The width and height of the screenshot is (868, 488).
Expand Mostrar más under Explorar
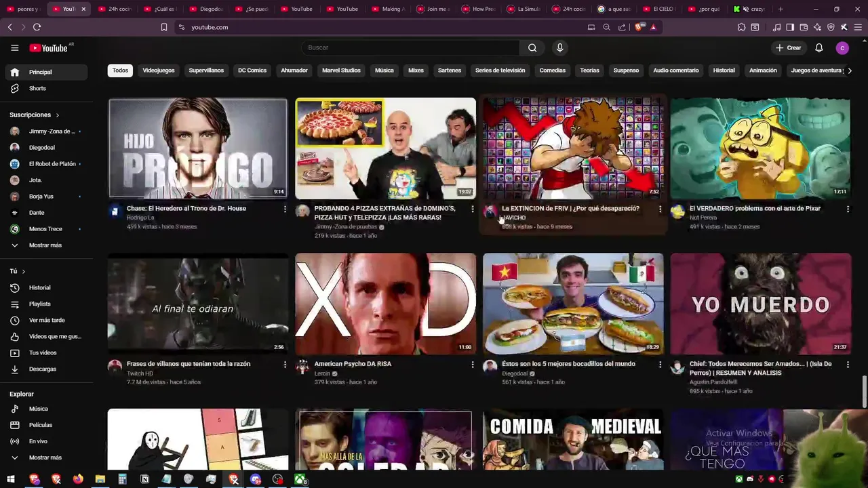(47, 457)
